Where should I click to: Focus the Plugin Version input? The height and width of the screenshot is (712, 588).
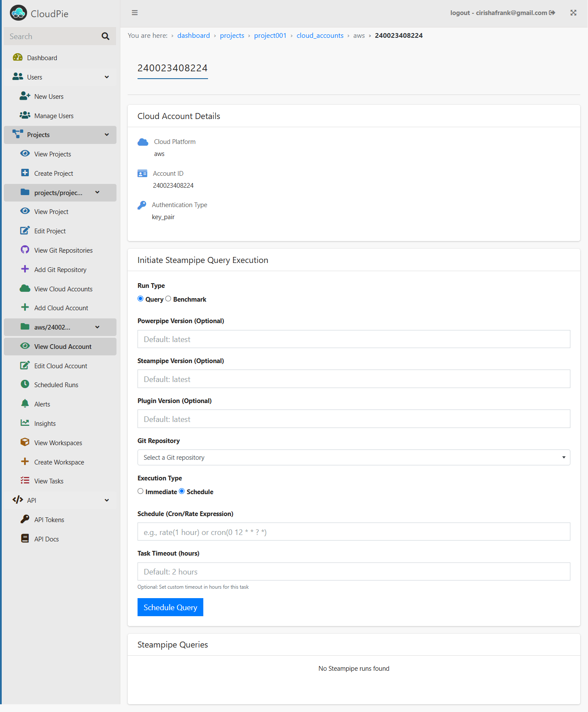point(354,419)
